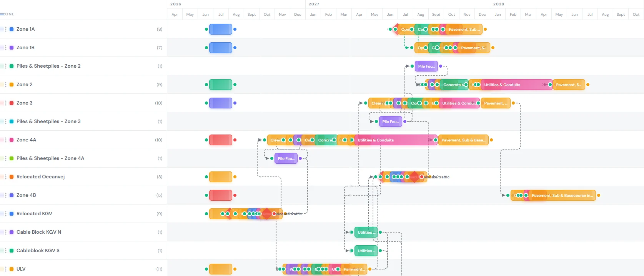Click the (8) count on Zone 1A row
This screenshot has width=644, height=276.
pyautogui.click(x=160, y=29)
